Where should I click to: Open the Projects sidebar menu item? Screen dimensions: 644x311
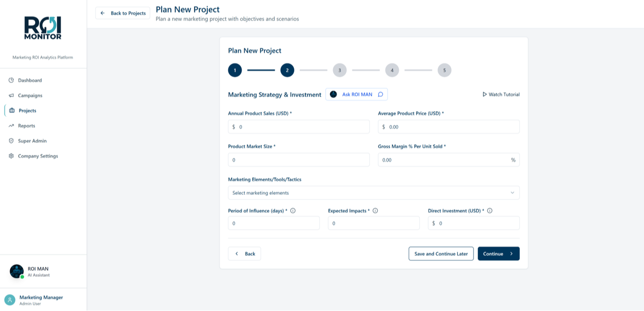(27, 111)
